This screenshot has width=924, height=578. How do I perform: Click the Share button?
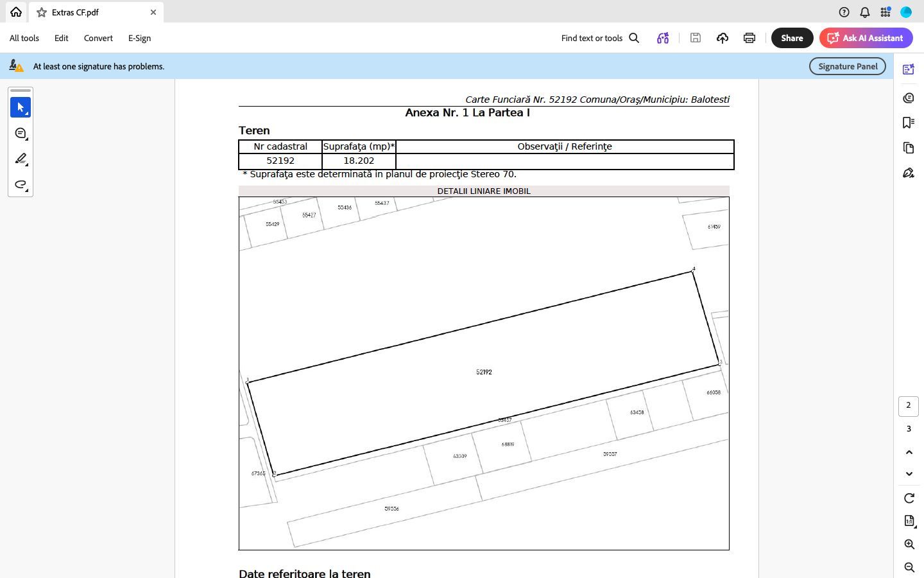pos(791,38)
